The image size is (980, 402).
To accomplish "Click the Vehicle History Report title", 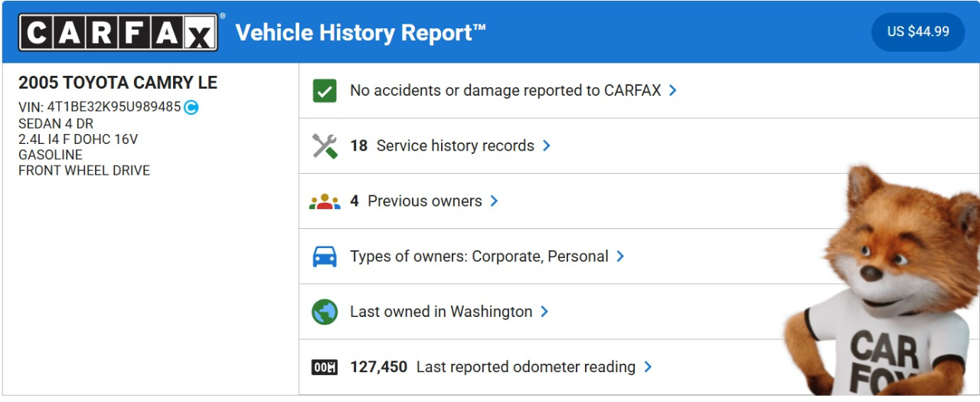I will pos(361,32).
